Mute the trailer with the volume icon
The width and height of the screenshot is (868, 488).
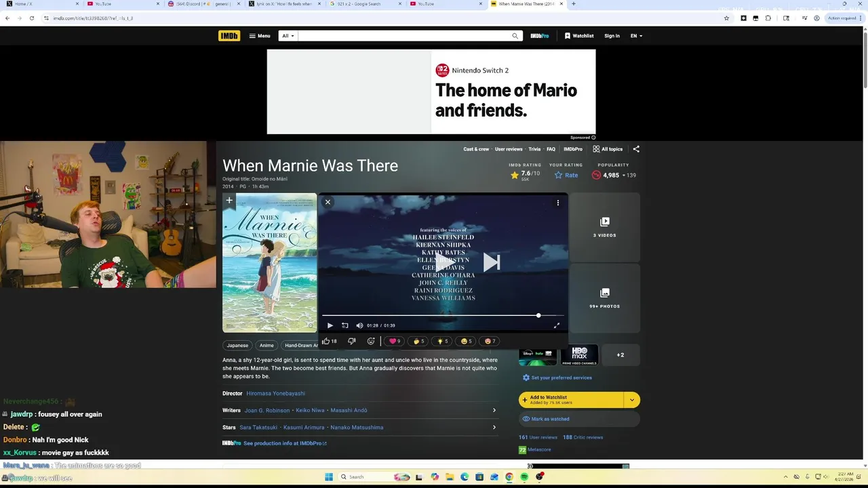(359, 325)
